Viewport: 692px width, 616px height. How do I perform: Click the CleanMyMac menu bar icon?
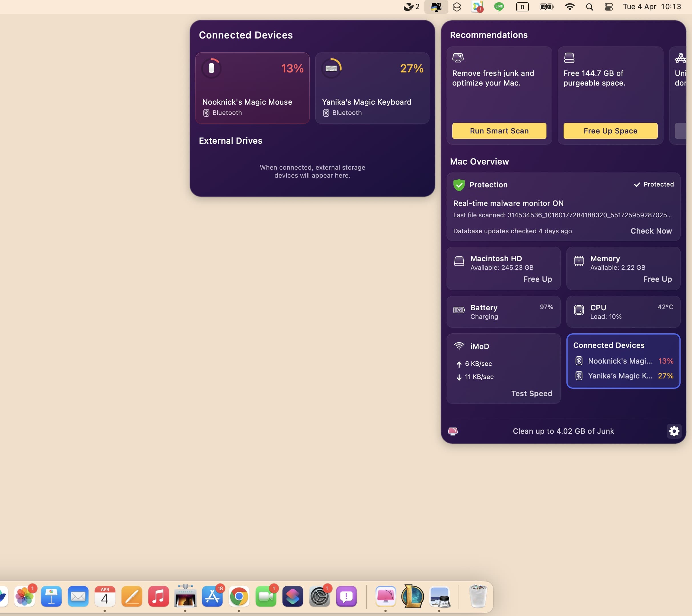click(436, 7)
